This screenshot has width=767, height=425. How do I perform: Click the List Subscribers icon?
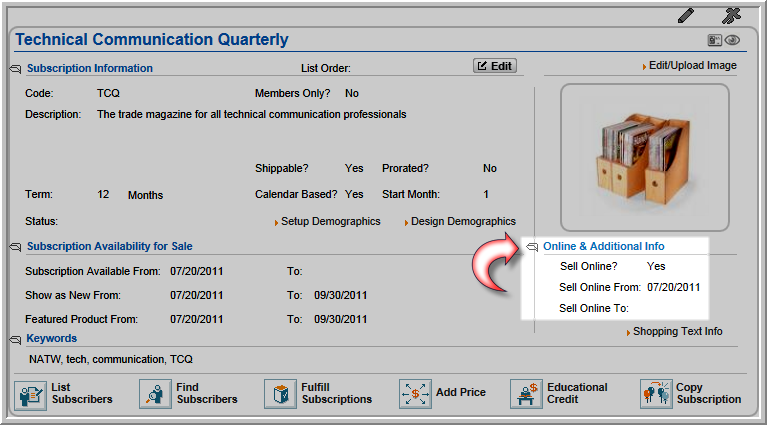[x=30, y=394]
